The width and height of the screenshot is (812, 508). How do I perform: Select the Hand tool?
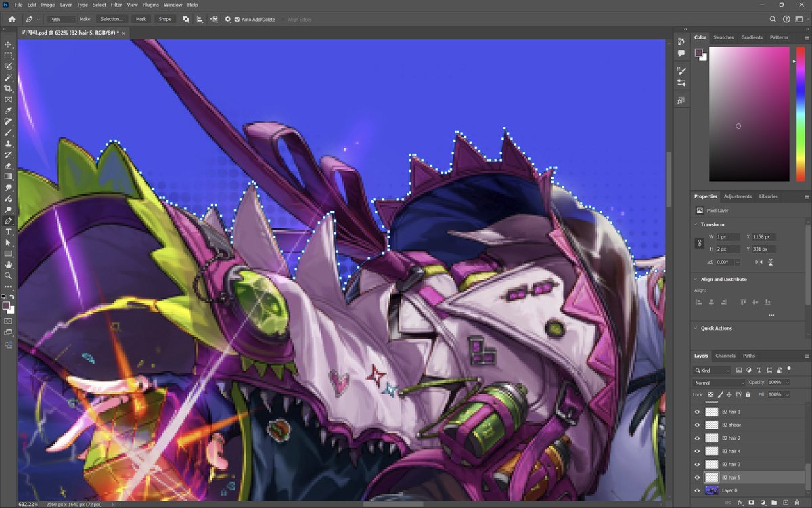[x=8, y=265]
